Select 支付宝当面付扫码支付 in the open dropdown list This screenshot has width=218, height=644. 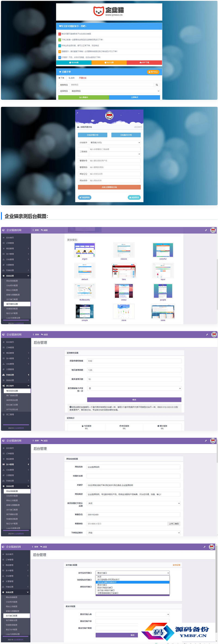coord(132,582)
